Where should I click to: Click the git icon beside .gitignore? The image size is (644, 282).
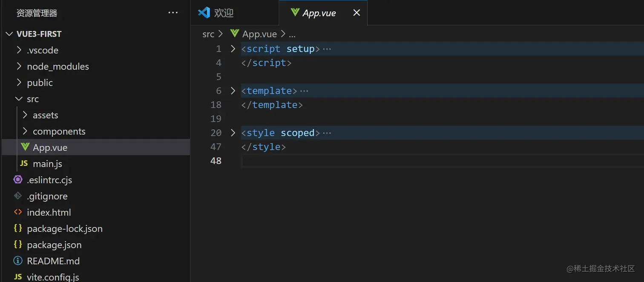pos(18,196)
